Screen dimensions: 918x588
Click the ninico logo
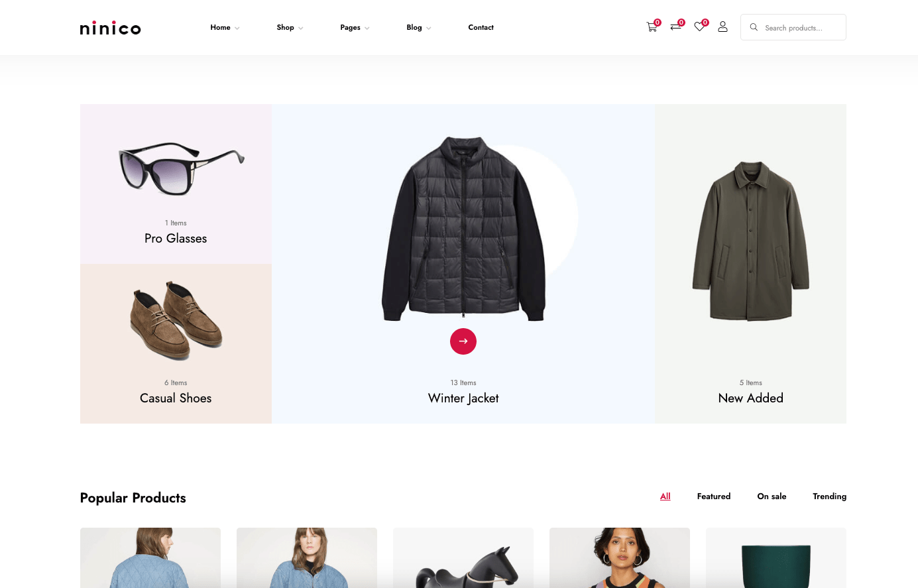point(110,28)
